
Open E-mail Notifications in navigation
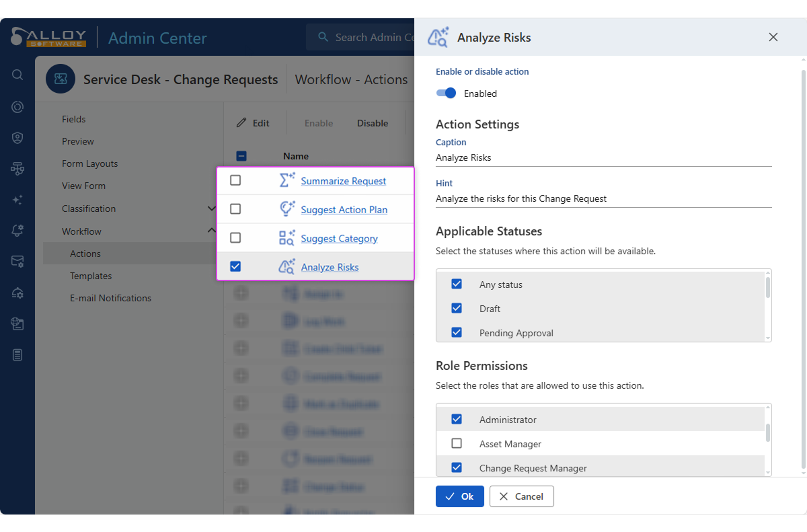[110, 298]
